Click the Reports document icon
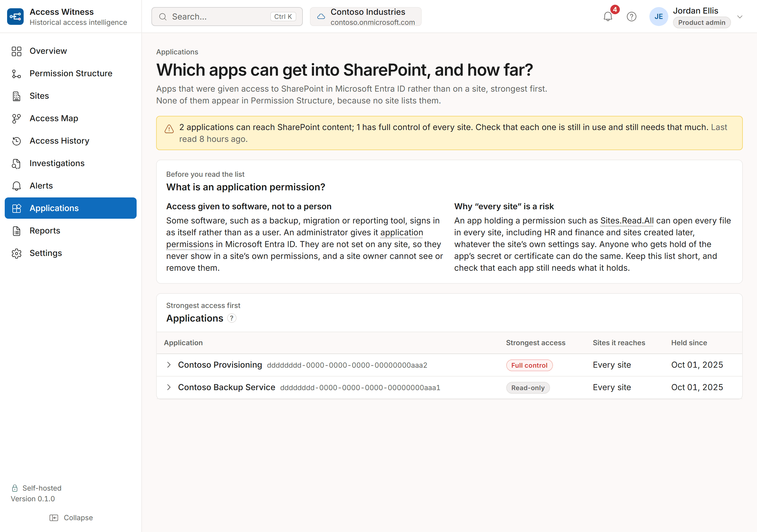 [17, 231]
